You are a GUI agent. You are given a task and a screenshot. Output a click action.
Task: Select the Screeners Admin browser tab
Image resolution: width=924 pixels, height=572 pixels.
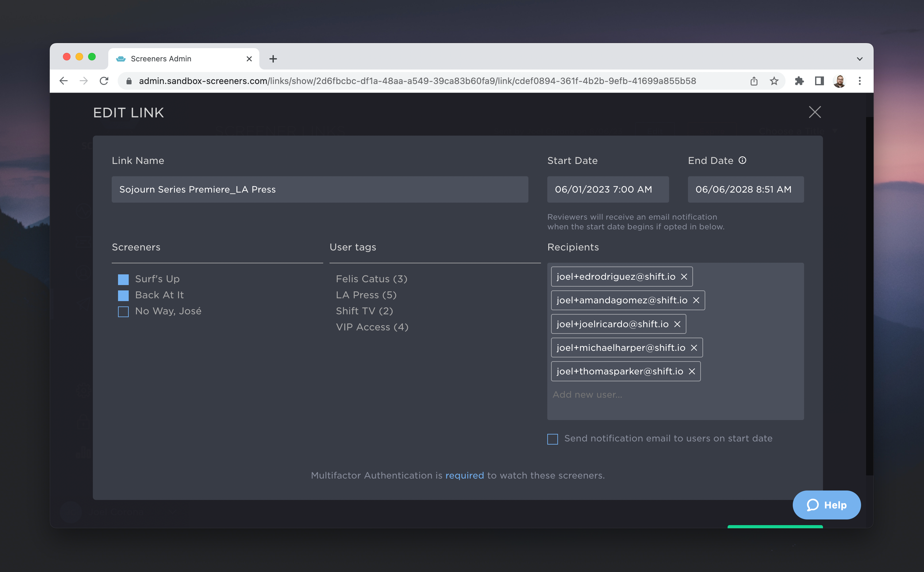(183, 59)
